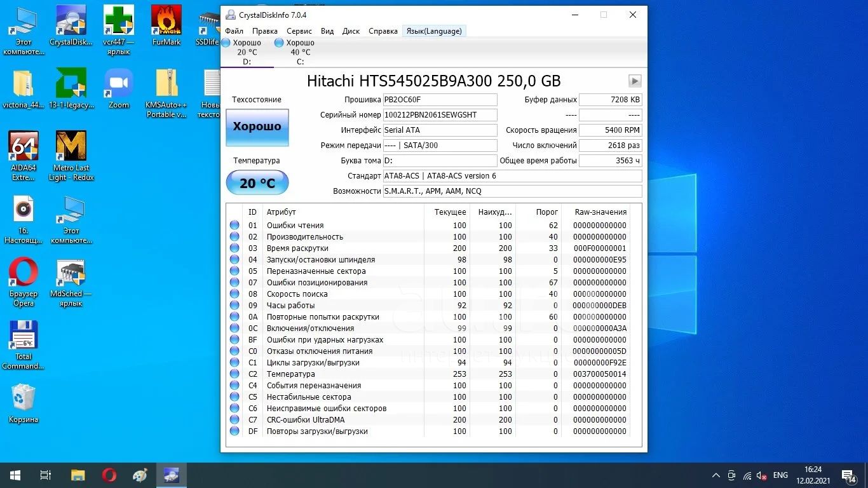This screenshot has height=488, width=868.
Task: Open victoria_44 folder icon on desktop
Action: coord(24,90)
